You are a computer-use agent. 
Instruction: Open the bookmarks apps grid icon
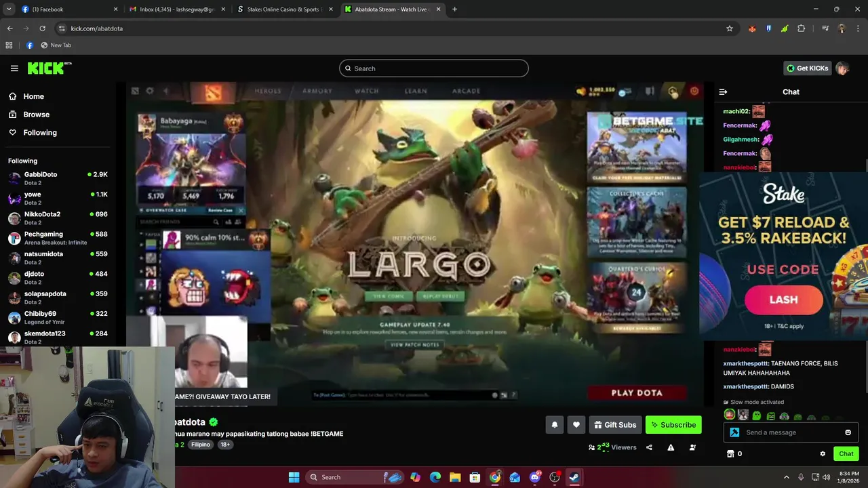9,45
